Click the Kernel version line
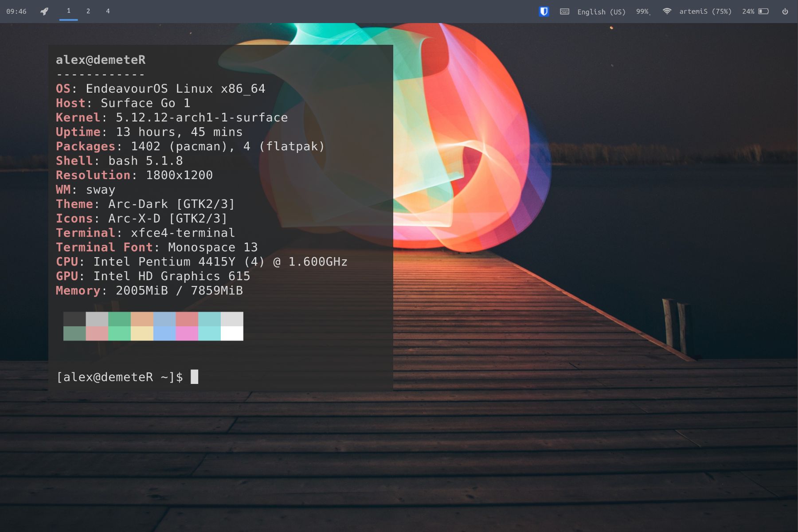This screenshot has width=798, height=532. 172,117
